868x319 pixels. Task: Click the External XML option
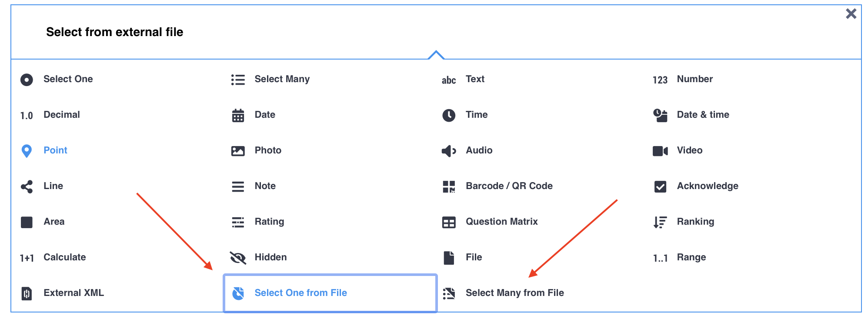click(x=73, y=293)
